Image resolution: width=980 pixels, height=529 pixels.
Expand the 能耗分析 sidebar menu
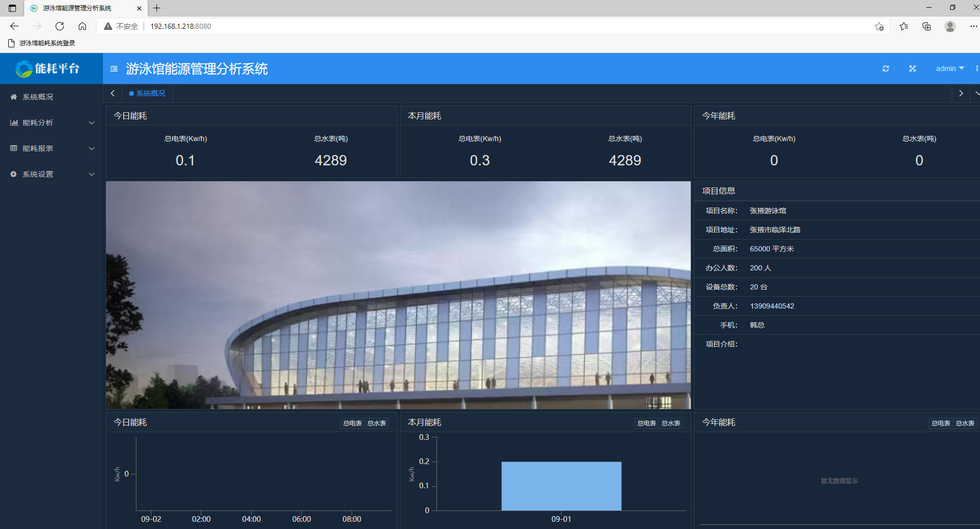[x=51, y=123]
